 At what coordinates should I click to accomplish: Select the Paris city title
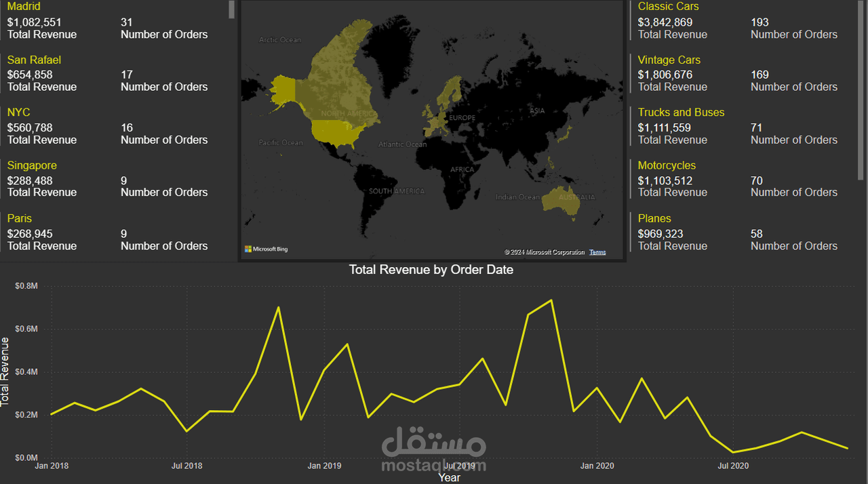[20, 218]
